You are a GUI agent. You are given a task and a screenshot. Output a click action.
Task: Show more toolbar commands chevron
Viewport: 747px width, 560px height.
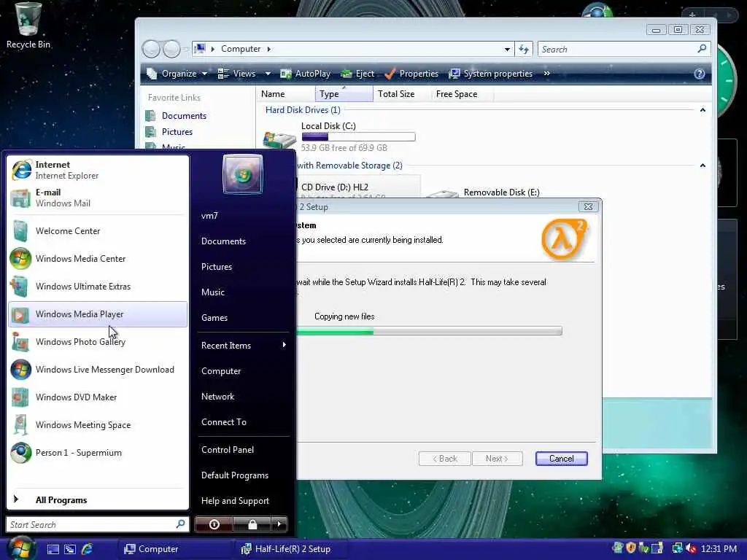pos(547,74)
